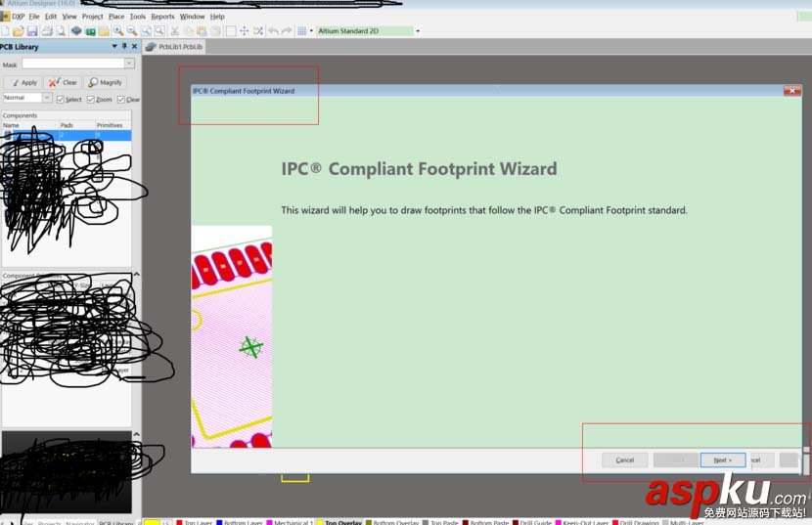Click the Open folder toolbar icon

coord(19,31)
